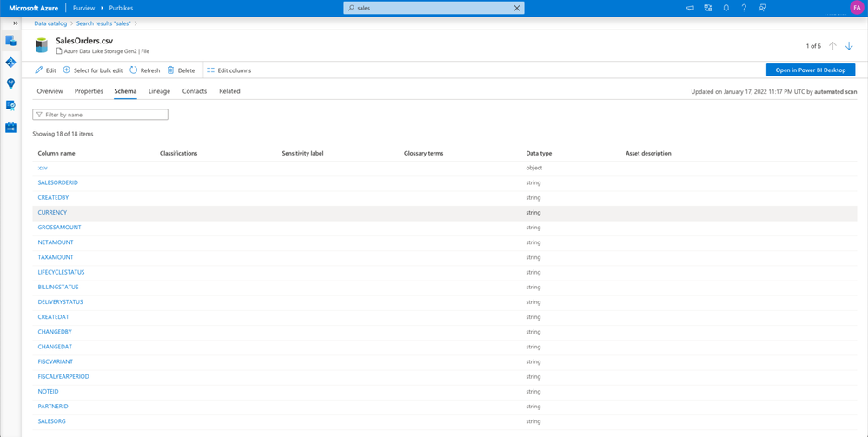Image resolution: width=868 pixels, height=437 pixels.
Task: Open the FA user account avatar
Action: coord(857,8)
